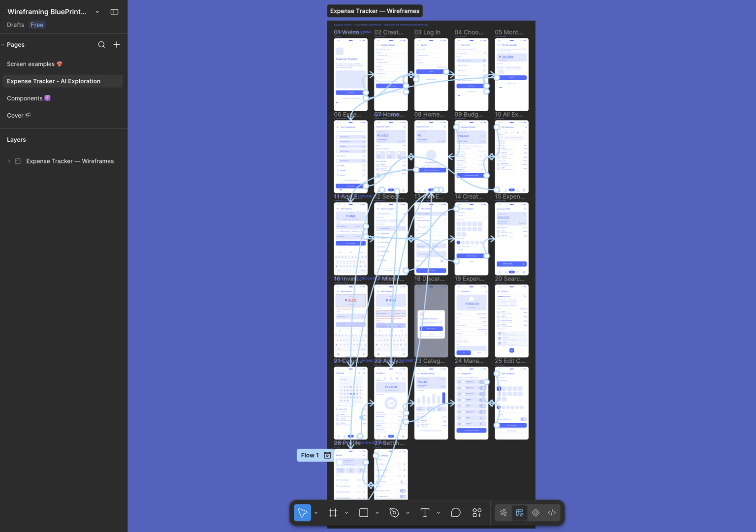
Task: Select the Move tool in the toolbar
Action: pyautogui.click(x=302, y=513)
